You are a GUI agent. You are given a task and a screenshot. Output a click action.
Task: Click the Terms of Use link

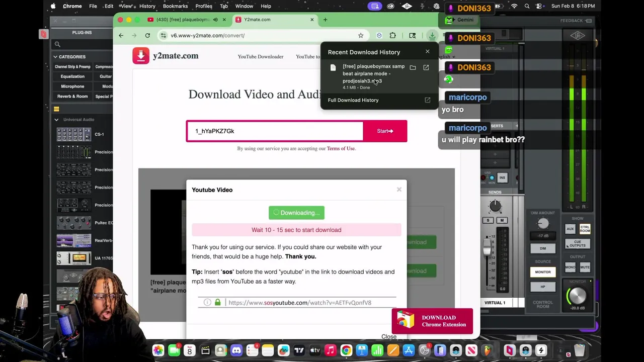tap(341, 148)
